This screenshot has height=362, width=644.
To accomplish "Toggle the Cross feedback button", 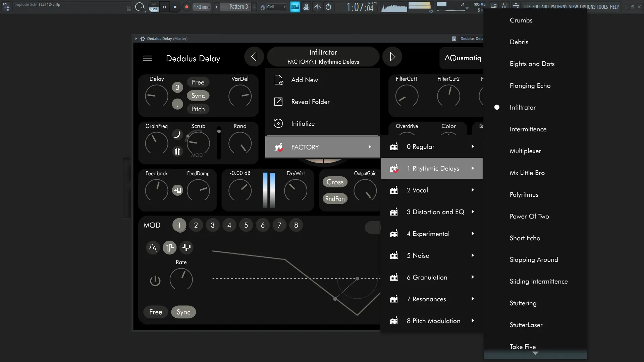I will tap(335, 182).
